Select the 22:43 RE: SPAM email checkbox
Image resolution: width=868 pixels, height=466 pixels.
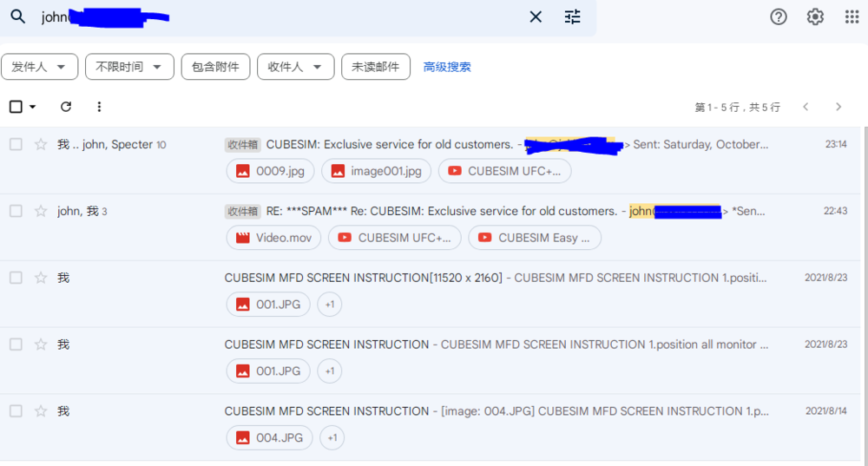pyautogui.click(x=16, y=211)
